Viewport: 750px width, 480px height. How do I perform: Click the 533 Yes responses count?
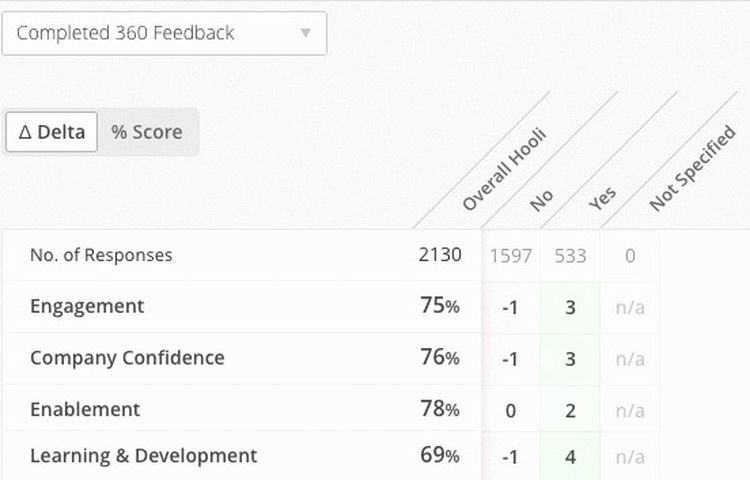[x=570, y=256]
